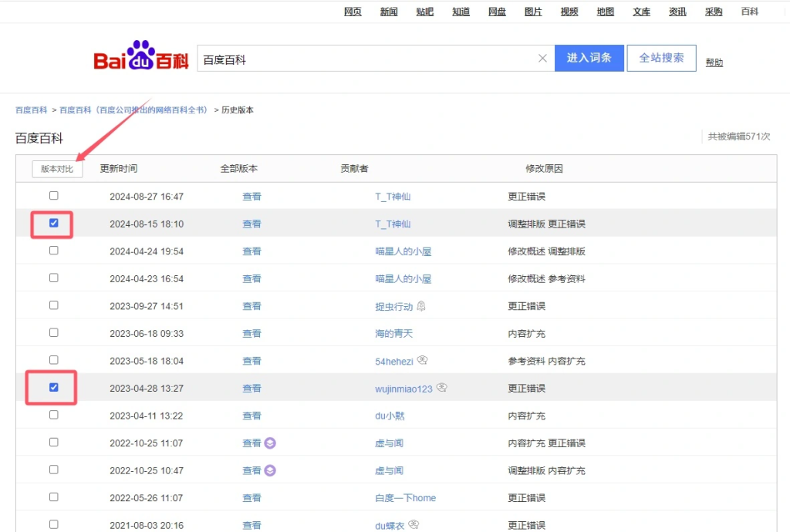Check the 2022-10-25 10:47 version checkbox

(53, 470)
